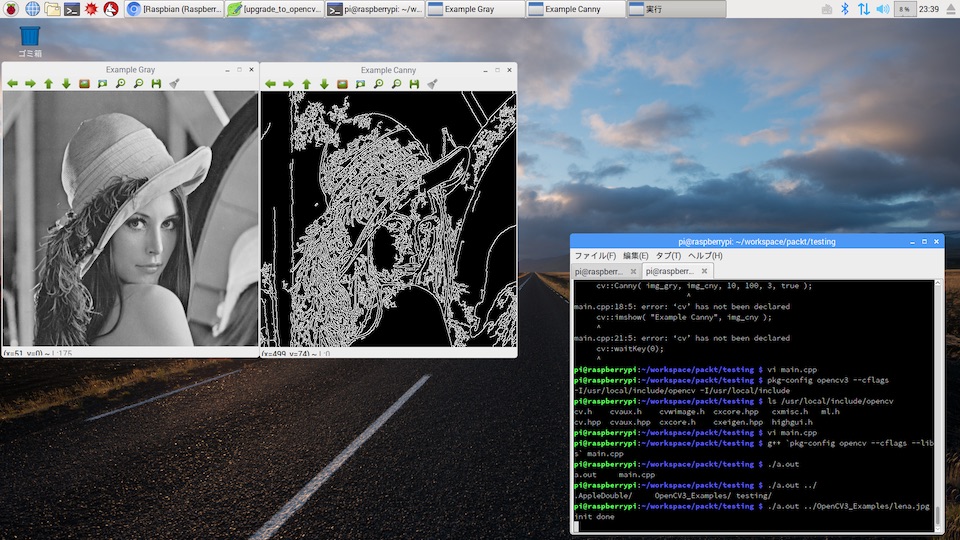
Task: Pan left in Example Gray window
Action: coord(12,83)
